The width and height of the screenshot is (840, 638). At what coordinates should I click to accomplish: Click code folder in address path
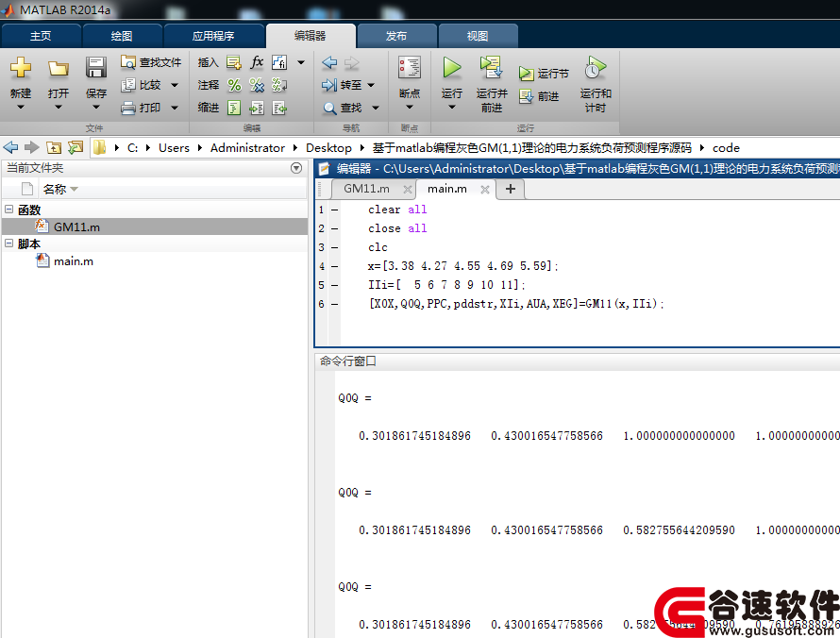point(726,148)
